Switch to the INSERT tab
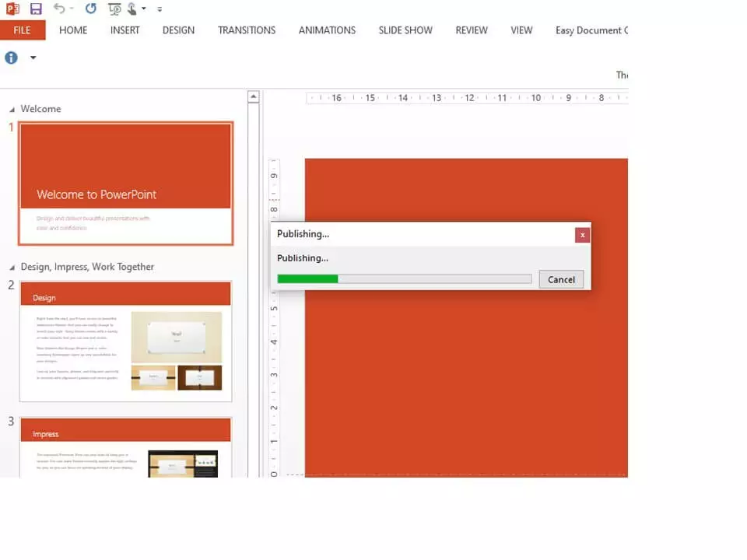Screen dimensions: 747x560 point(124,30)
